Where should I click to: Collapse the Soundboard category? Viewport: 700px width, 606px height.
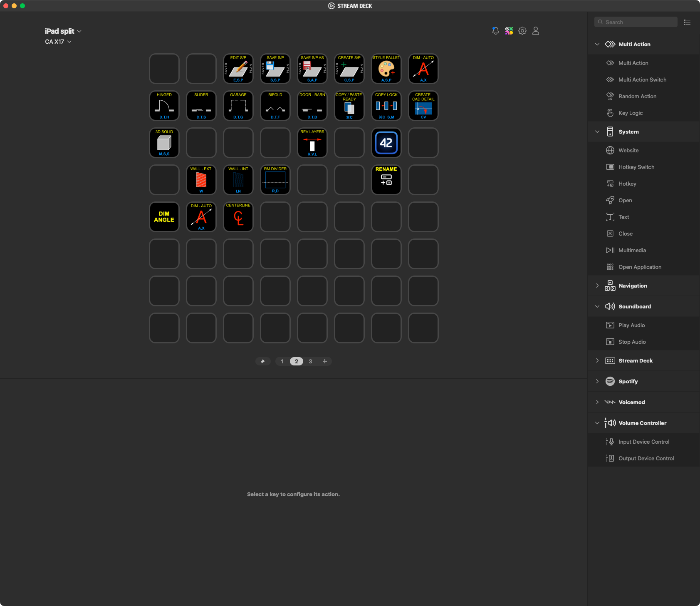click(597, 306)
